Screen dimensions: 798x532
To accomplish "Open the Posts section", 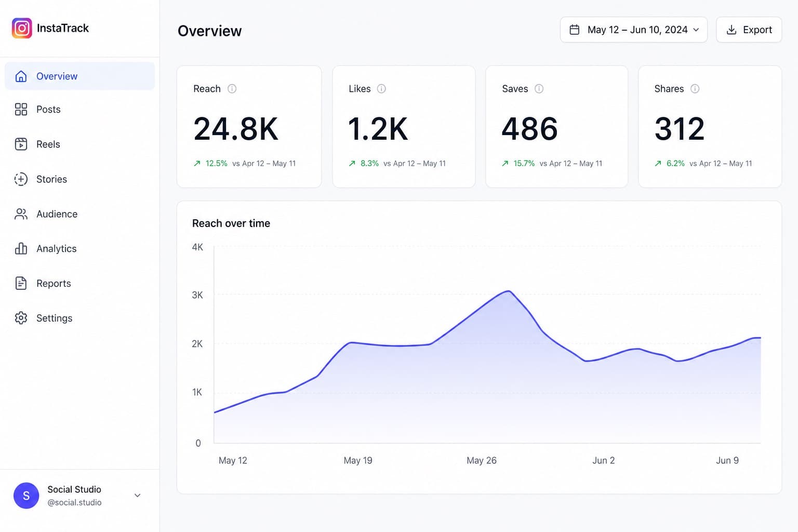I will pyautogui.click(x=79, y=109).
